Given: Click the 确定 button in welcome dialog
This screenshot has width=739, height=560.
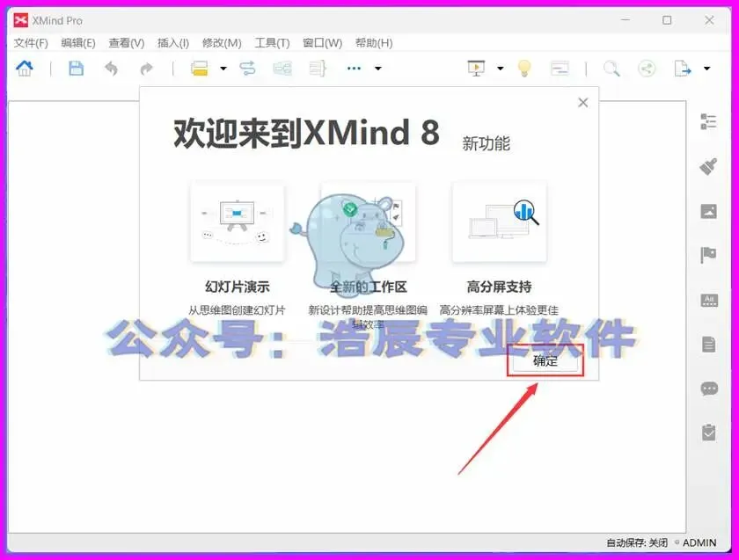Looking at the screenshot, I should pos(545,360).
